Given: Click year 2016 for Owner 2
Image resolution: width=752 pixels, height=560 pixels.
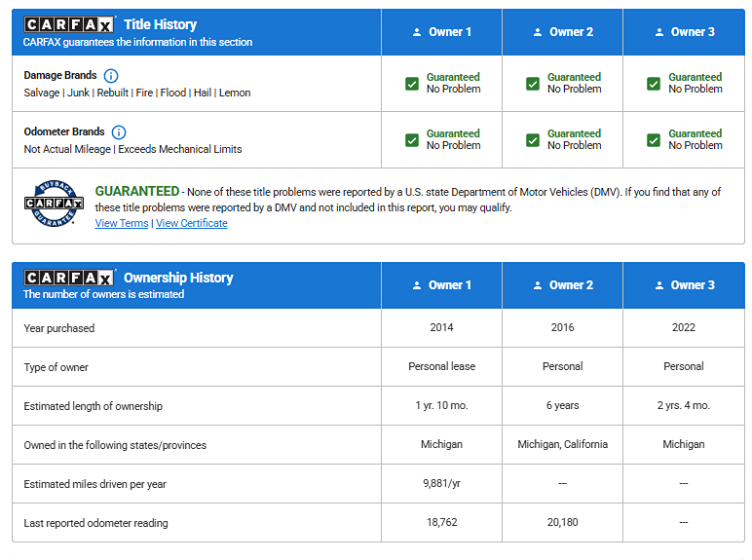Looking at the screenshot, I should pos(563,327).
